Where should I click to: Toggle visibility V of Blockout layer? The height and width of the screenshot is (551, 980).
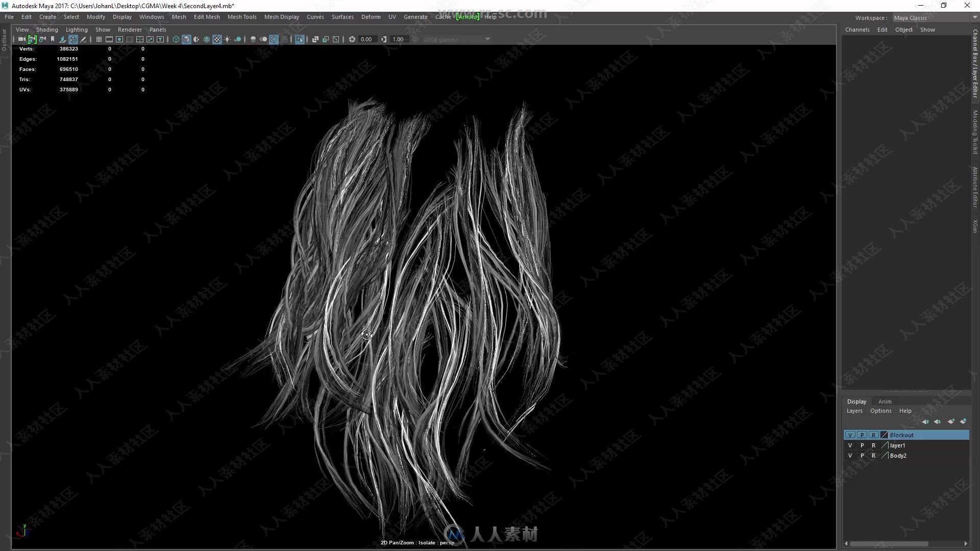[x=850, y=435]
